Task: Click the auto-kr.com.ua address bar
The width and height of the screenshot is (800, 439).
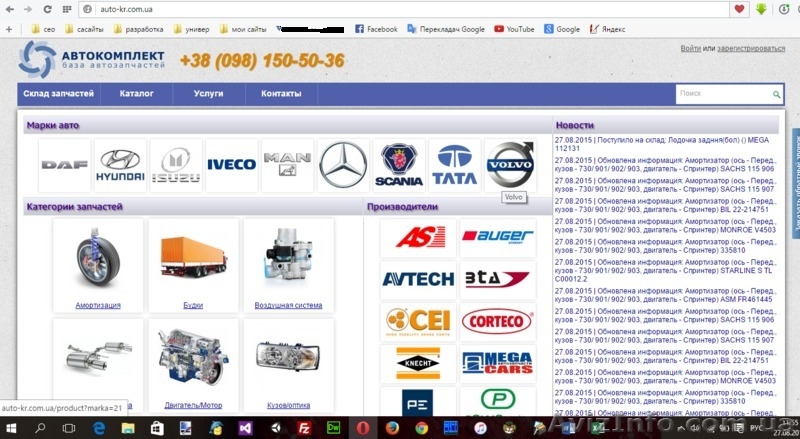Action: 406,9
